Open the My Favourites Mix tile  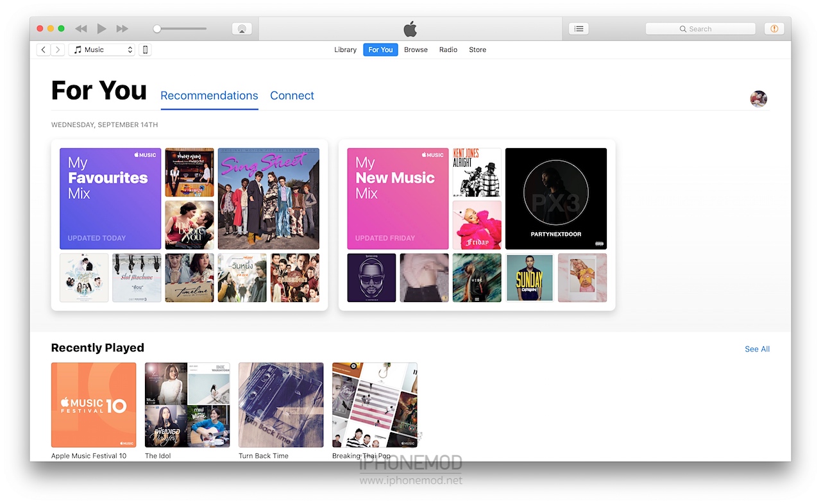coord(110,199)
